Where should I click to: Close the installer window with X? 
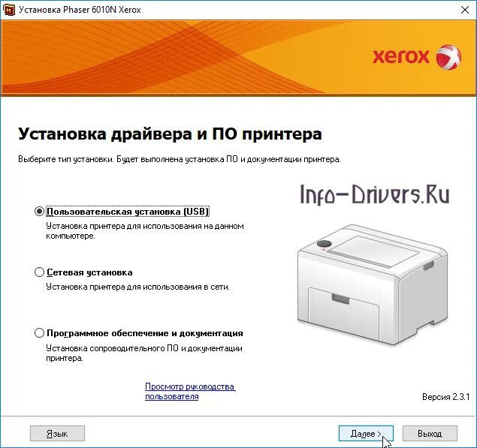(465, 10)
